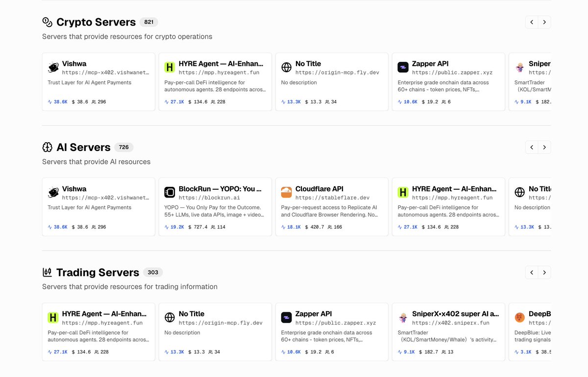Click the SniperX avatar icon
Screen dimensions: 588x377
(403, 317)
